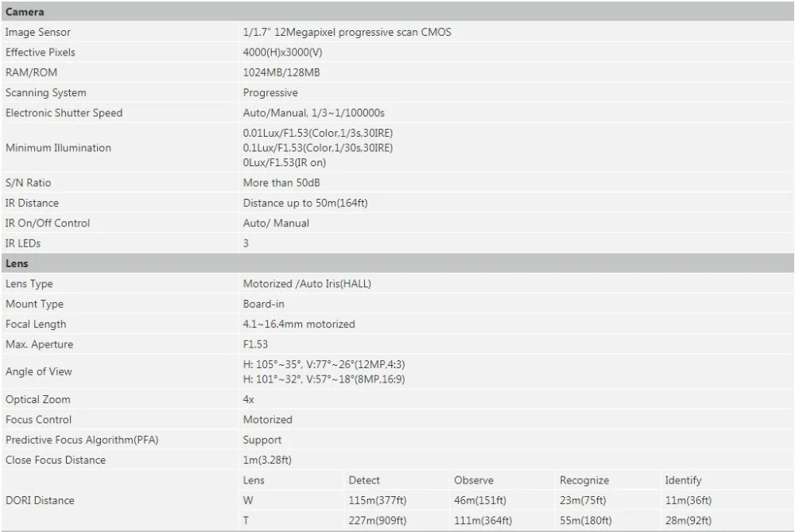Screen dimensions: 795x532
Task: Click the Max. Aperture F1.53 value
Action: [255, 344]
